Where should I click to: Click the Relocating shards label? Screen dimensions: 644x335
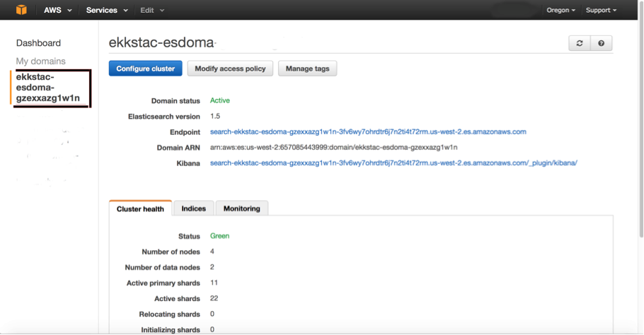click(x=169, y=314)
